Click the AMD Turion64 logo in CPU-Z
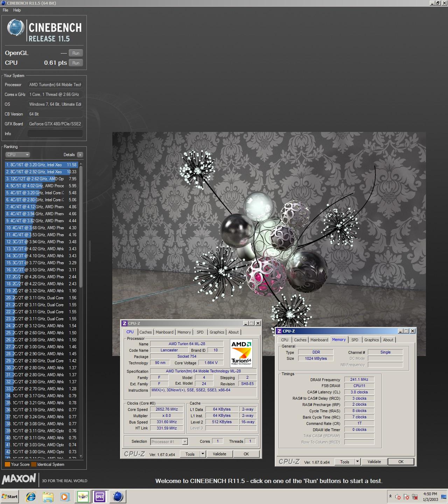Image resolution: width=448 pixels, height=504 pixels. pyautogui.click(x=241, y=353)
